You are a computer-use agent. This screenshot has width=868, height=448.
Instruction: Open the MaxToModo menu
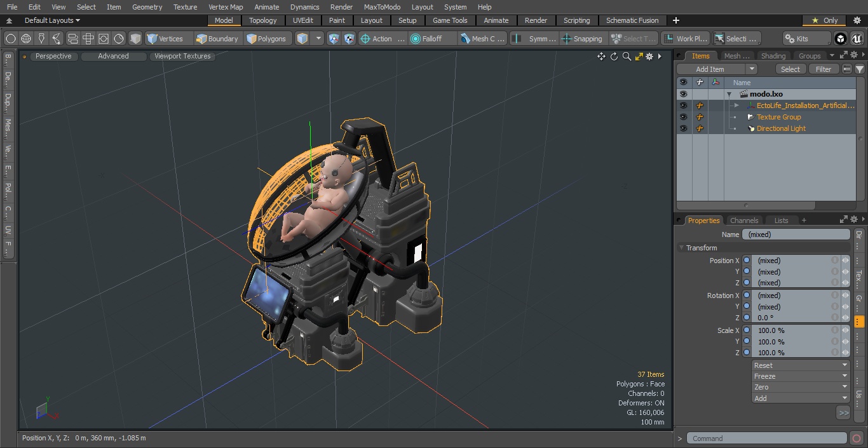(382, 7)
